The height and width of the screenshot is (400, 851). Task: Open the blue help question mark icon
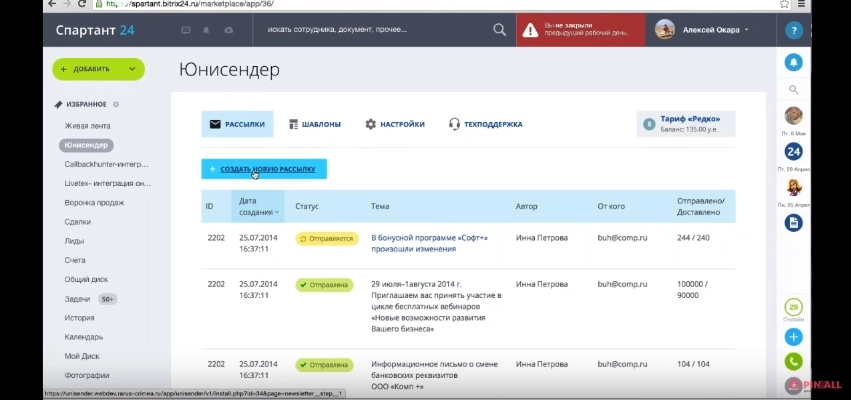(793, 31)
